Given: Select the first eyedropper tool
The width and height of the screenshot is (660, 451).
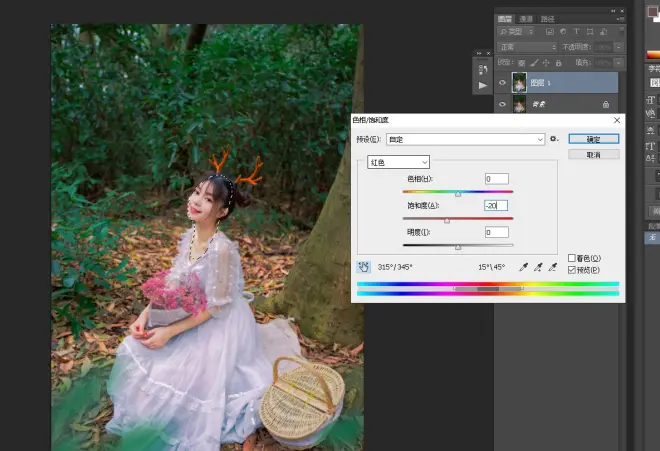Looking at the screenshot, I should pyautogui.click(x=525, y=267).
